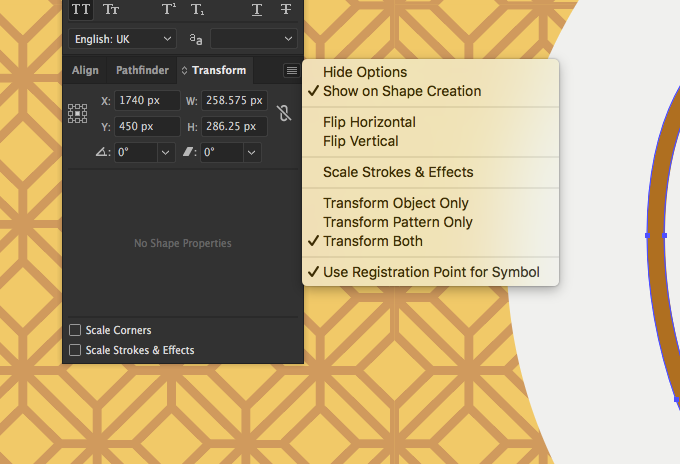
Task: Open the anti-aliasing method dropdown
Action: tap(254, 39)
